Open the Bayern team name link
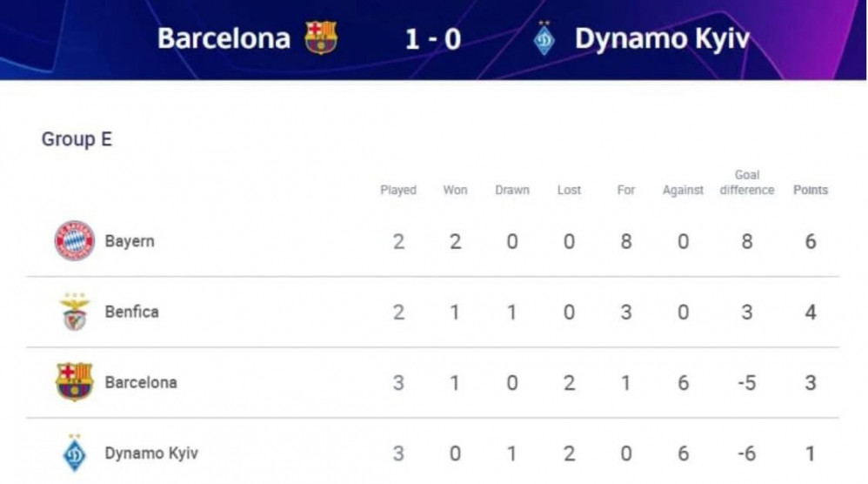The height and width of the screenshot is (484, 868). click(130, 241)
